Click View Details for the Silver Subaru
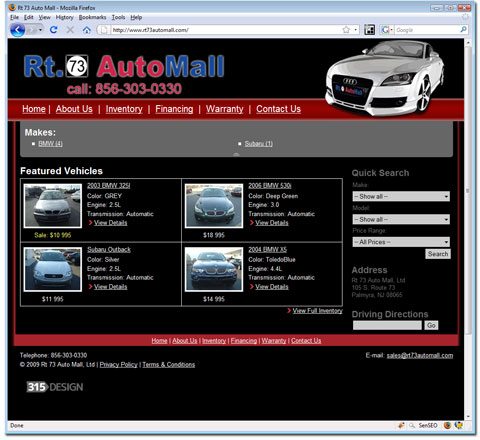This screenshot has height=440, width=480. [110, 287]
